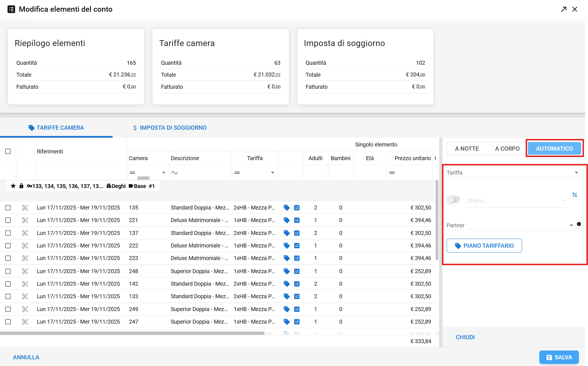The width and height of the screenshot is (588, 366).
Task: Tick checkbox for room 222 row
Action: [x=8, y=245]
